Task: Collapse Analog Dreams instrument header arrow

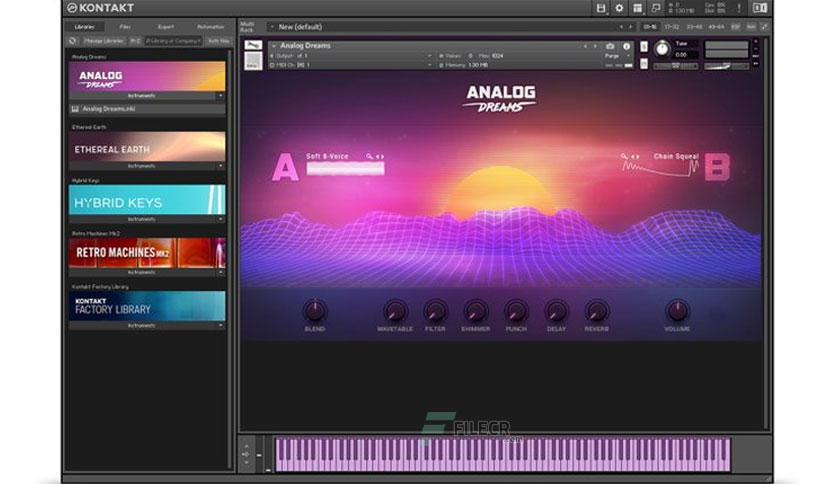Action: [274, 46]
